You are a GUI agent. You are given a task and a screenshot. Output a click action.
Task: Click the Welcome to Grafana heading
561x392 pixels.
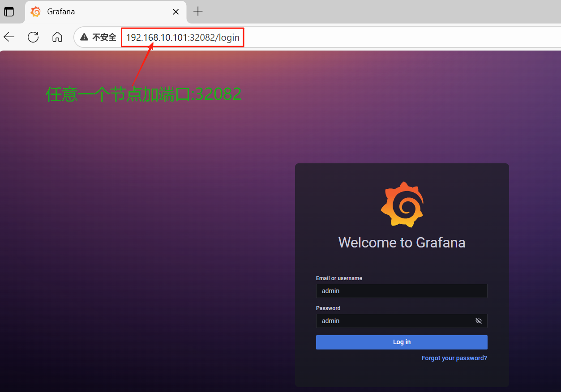pos(402,243)
